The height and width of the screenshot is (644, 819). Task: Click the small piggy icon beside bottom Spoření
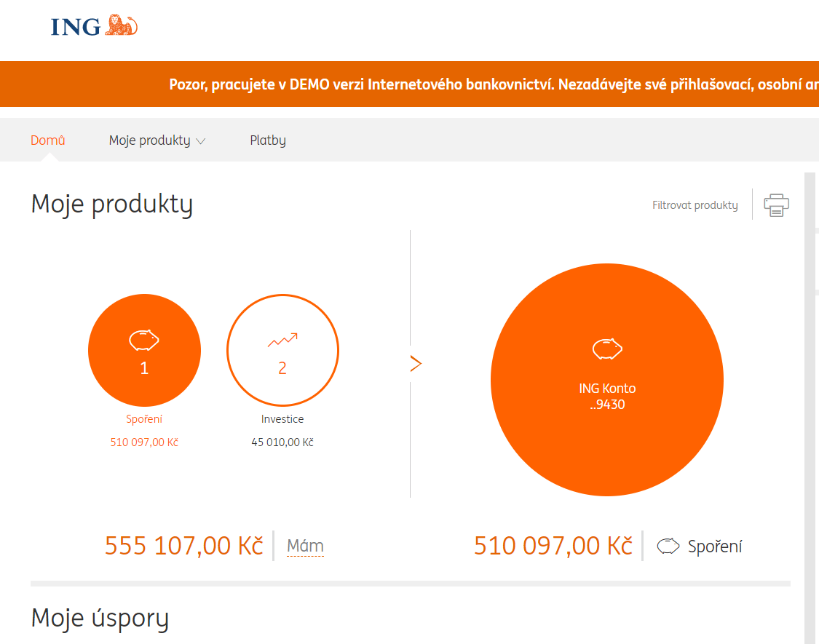coord(668,546)
